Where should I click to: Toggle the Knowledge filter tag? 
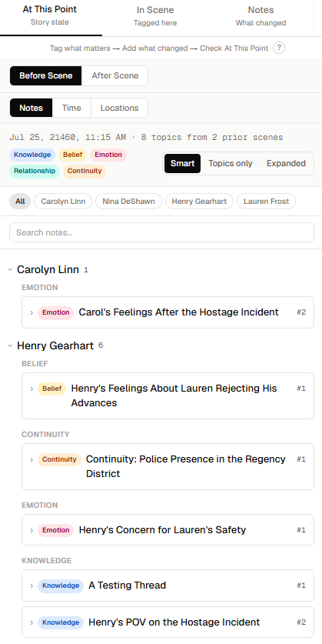pos(32,155)
